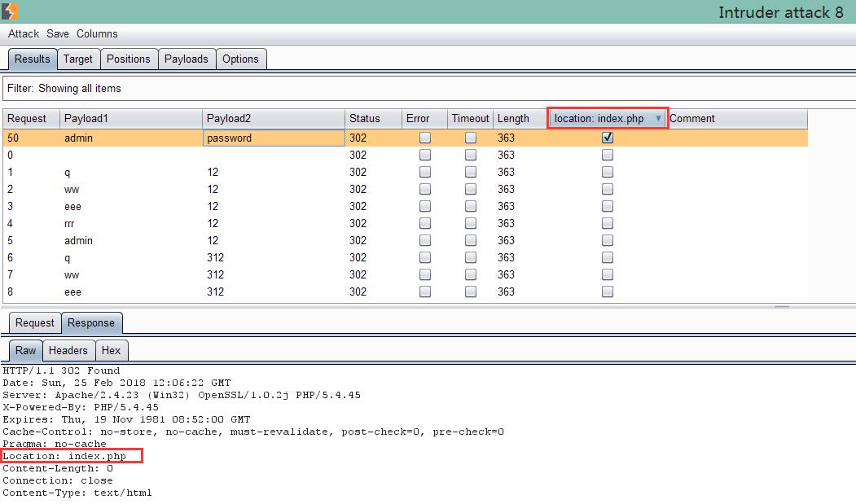Viewport: 856px width, 504px height.
Task: Open the Payloads tab
Action: click(x=187, y=59)
